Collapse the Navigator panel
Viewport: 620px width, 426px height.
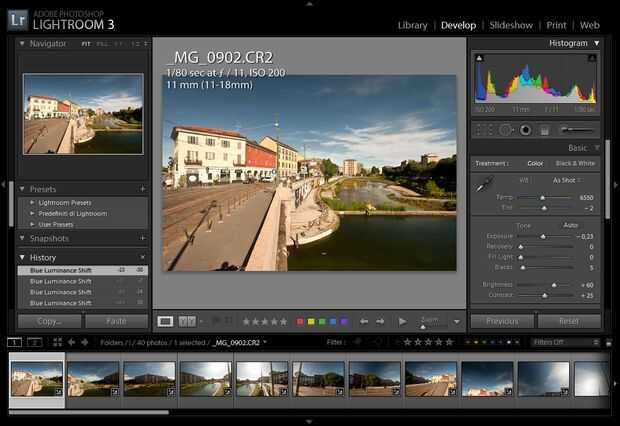23,44
